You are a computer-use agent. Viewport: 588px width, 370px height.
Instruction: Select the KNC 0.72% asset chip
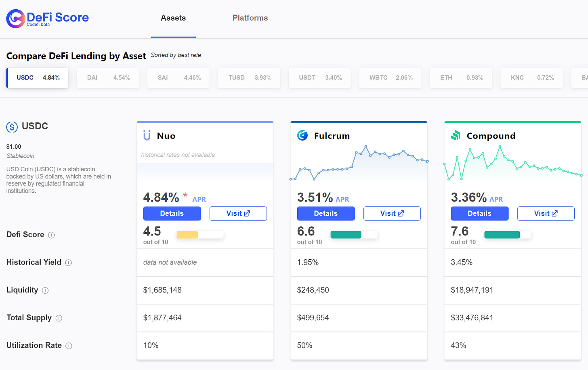[531, 78]
